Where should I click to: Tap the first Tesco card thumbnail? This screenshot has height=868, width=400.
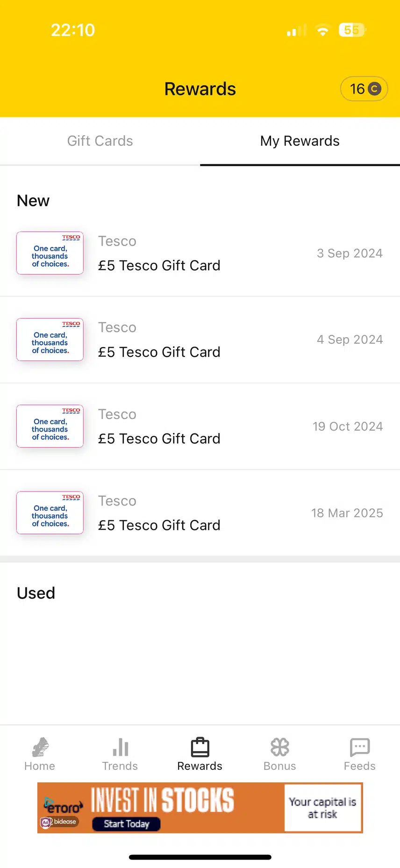(x=50, y=253)
